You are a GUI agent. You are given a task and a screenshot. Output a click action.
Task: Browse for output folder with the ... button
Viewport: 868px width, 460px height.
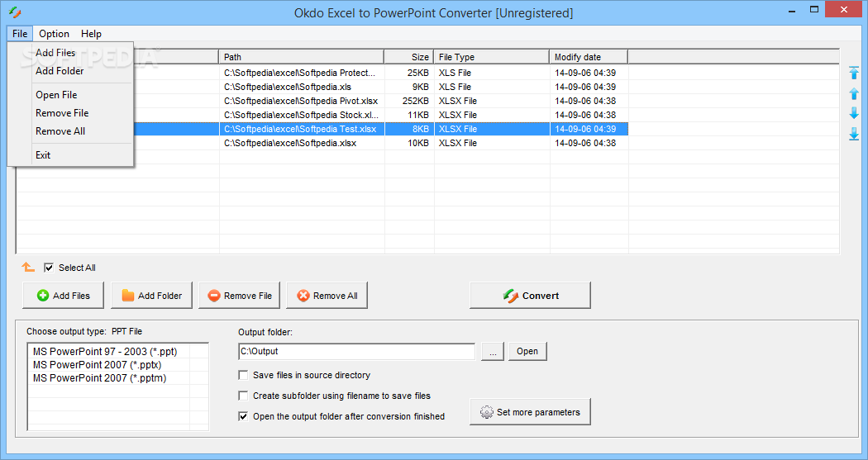(493, 352)
